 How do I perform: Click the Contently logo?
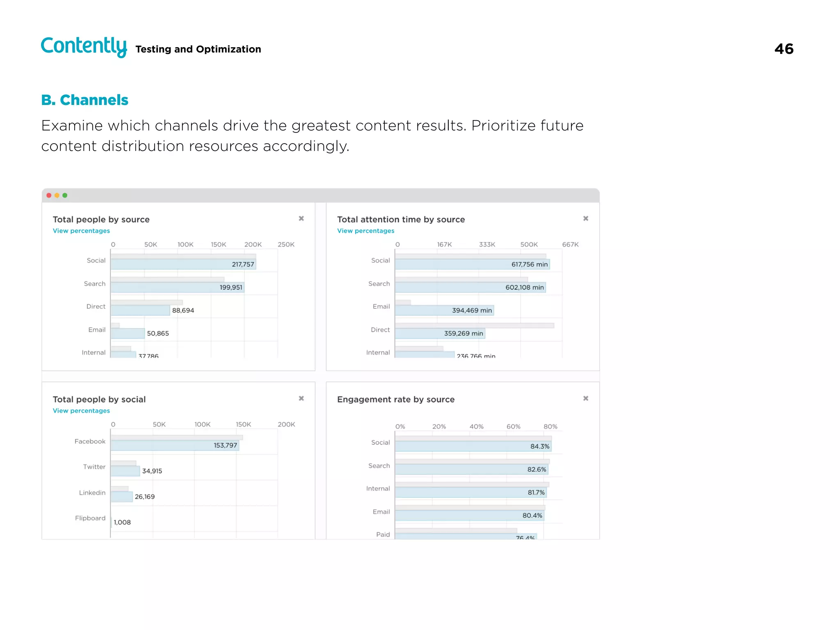click(84, 46)
